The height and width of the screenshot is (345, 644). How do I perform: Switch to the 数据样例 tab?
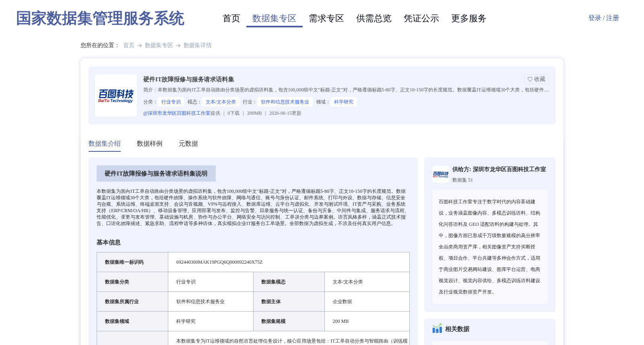coord(150,144)
